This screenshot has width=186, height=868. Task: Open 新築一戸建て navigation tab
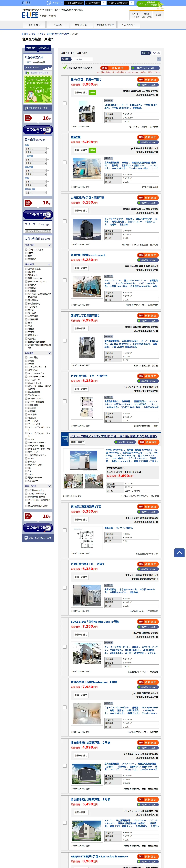(x=34, y=25)
